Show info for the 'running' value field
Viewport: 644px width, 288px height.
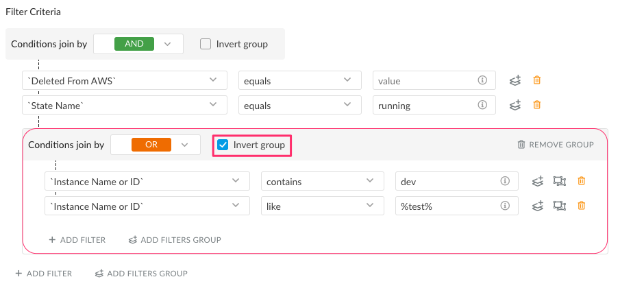(x=482, y=105)
